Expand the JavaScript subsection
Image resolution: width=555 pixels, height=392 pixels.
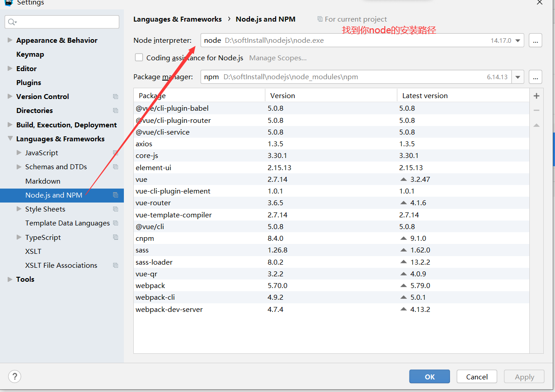[19, 153]
